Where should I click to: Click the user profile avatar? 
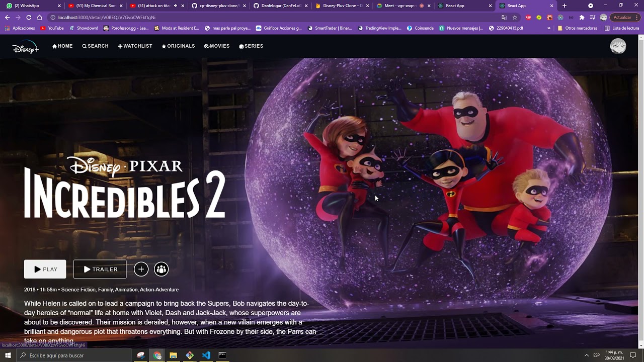click(618, 46)
